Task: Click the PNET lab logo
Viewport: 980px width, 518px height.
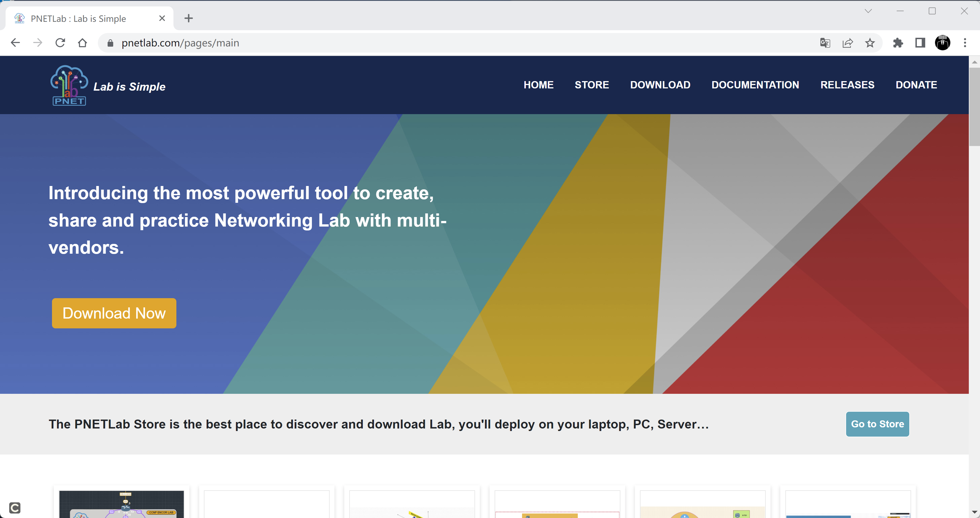Action: coord(69,85)
